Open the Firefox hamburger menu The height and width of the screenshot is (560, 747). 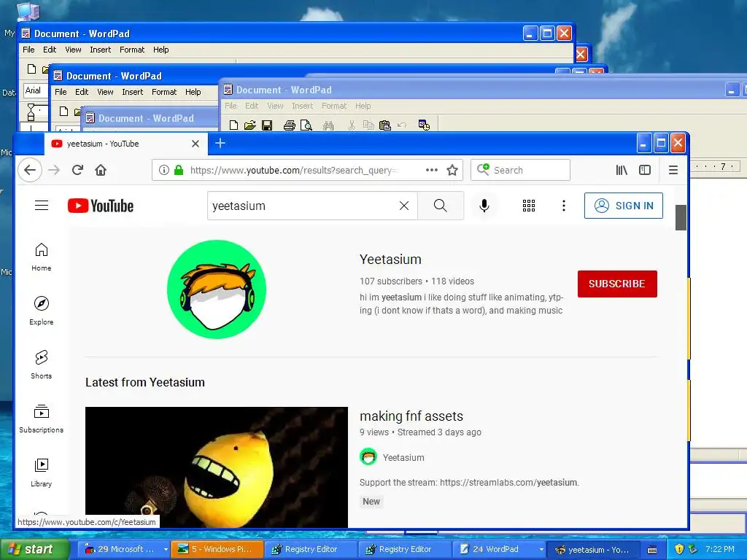tap(673, 170)
